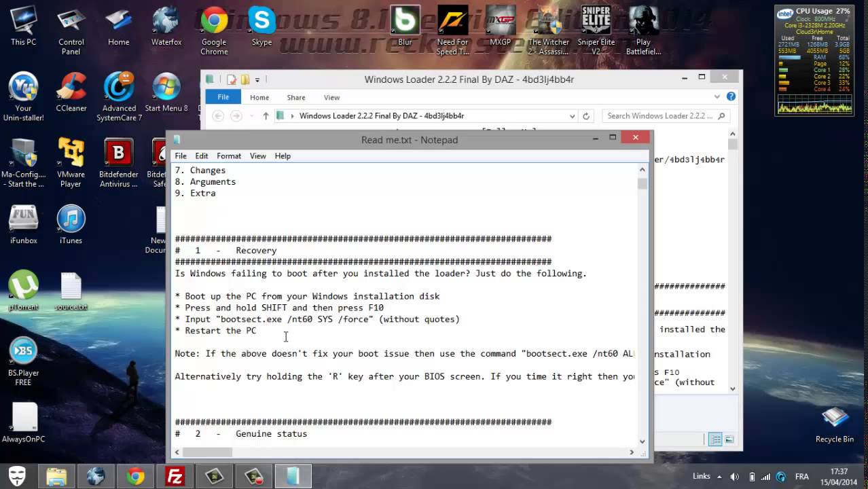The height and width of the screenshot is (489, 868).
Task: Click Notepad scroll-right arrow
Action: tap(632, 452)
